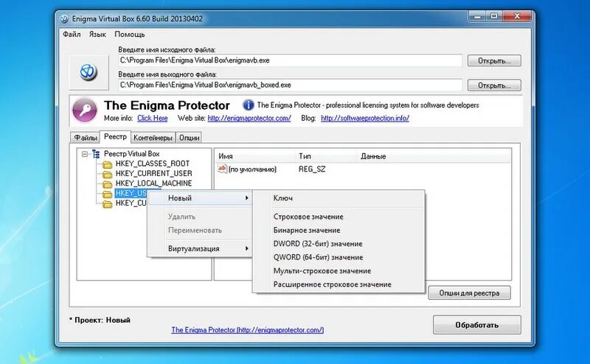
Task: Click the large Enigma Virtual Box logo button
Action: click(88, 72)
